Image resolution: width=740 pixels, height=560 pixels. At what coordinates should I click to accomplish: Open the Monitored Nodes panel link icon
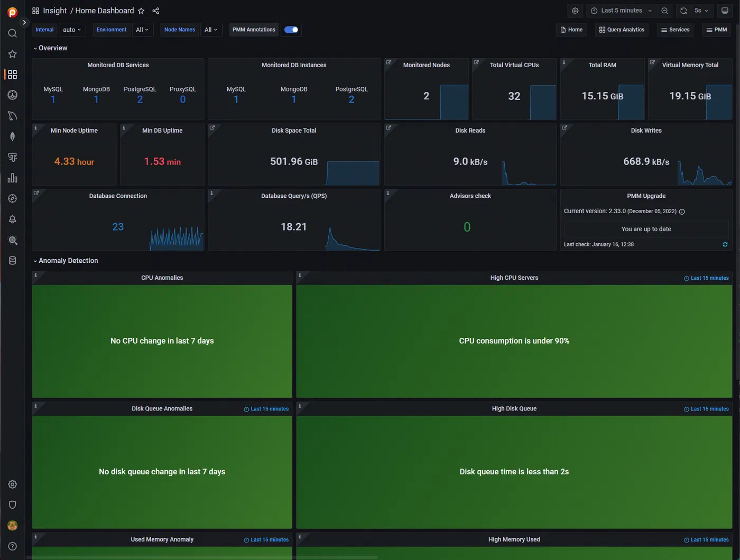coord(388,62)
